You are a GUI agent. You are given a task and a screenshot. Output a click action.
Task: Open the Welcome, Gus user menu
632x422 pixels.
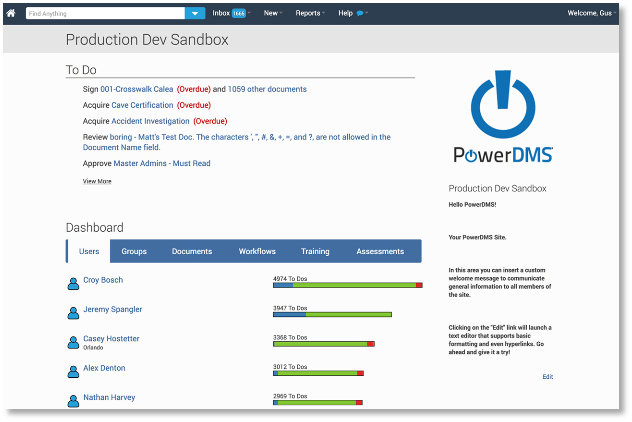(x=590, y=13)
